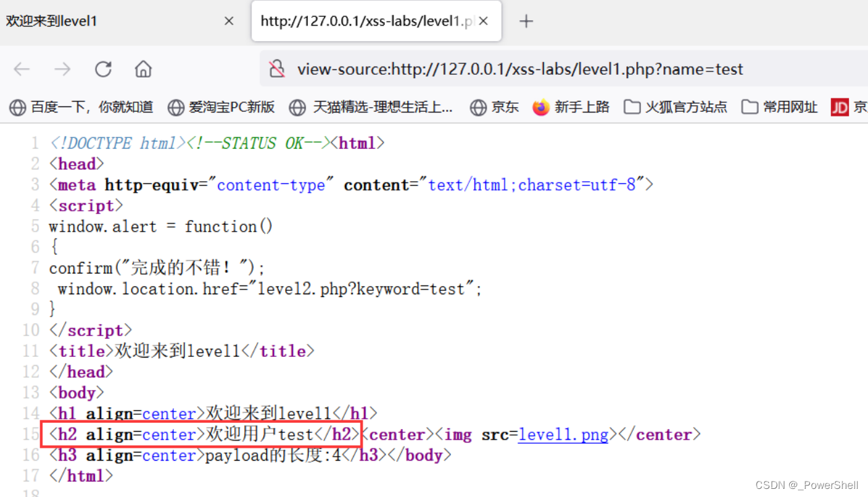
Task: Click the closing </html> tag on line 17
Action: pyautogui.click(x=82, y=476)
